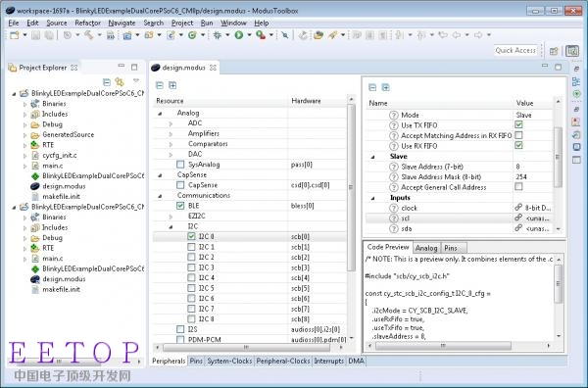Screen dimensions: 588x388
Task: Toggle Use RX FIFO checkbox
Action: [x=518, y=145]
